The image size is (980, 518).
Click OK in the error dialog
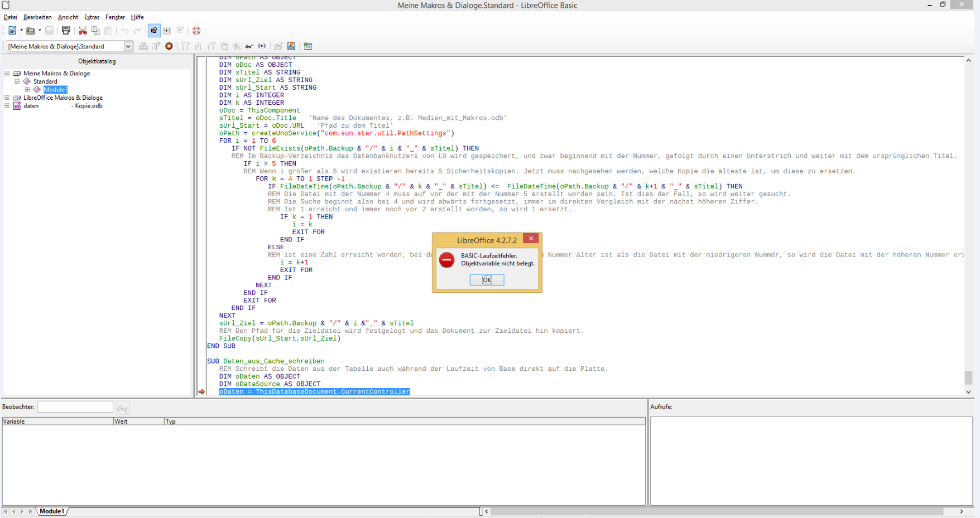pyautogui.click(x=487, y=280)
